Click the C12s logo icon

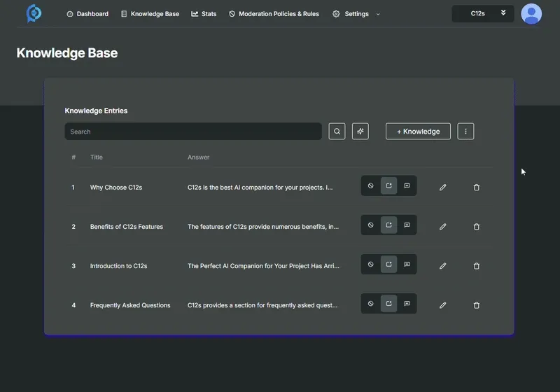pos(34,14)
